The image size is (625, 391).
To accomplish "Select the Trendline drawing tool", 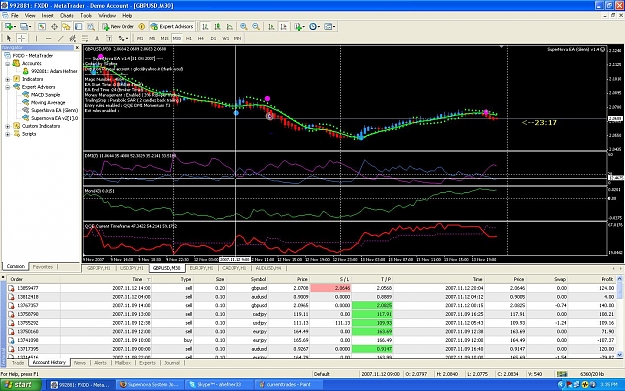I will (61, 38).
